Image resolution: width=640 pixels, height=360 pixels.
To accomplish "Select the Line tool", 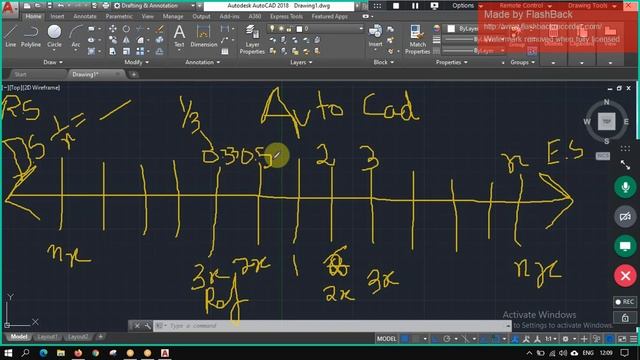I will pos(11,36).
